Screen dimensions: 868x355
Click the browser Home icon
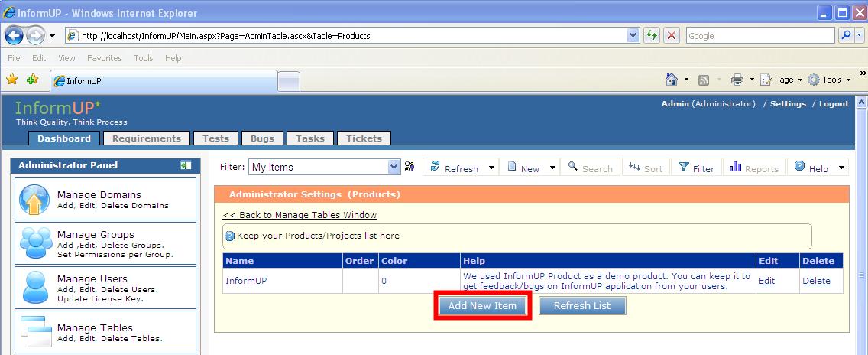(x=672, y=80)
